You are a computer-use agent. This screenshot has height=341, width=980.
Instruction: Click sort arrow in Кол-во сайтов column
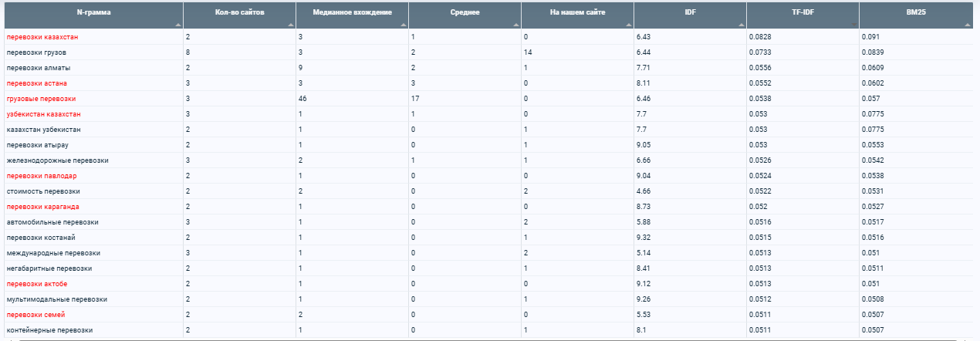tap(292, 25)
